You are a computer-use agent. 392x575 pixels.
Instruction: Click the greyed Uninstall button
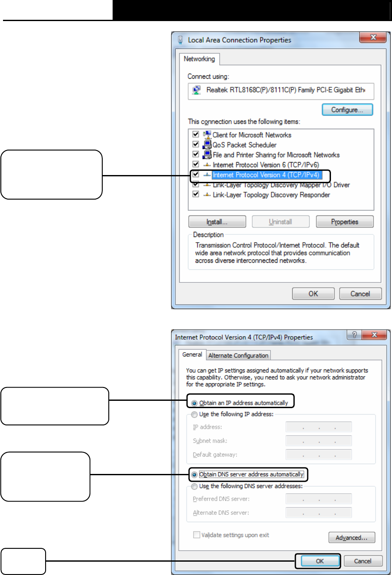(x=281, y=222)
